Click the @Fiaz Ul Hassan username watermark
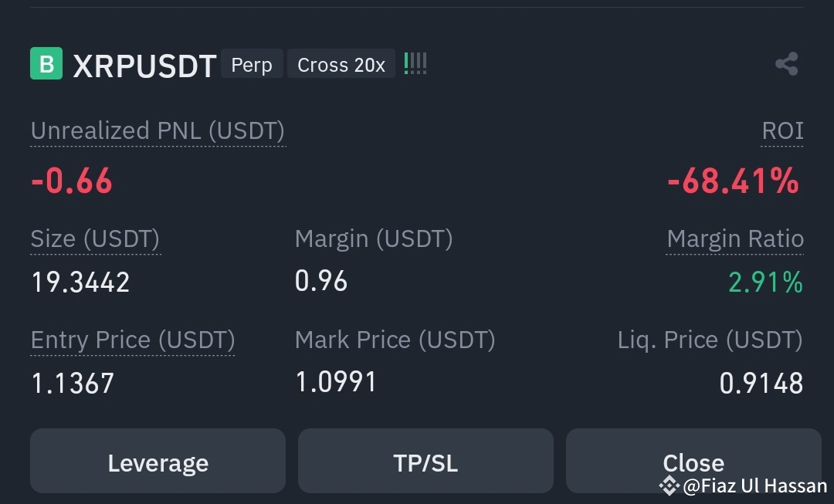This screenshot has width=834, height=504. point(754,485)
